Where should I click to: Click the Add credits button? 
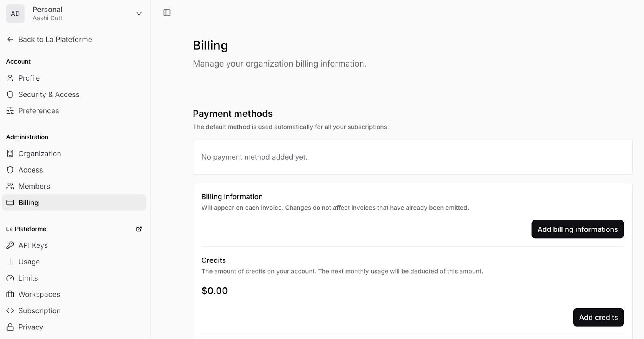click(x=599, y=317)
